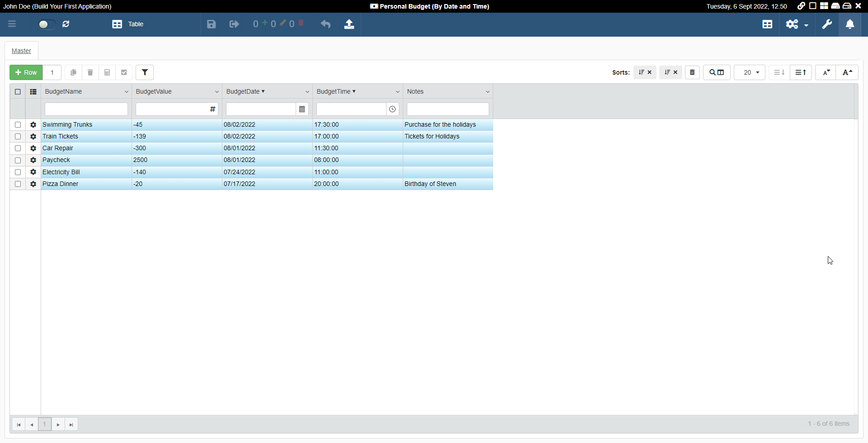Tick the Pizza Dinner row checkbox
This screenshot has width=868, height=443.
tap(18, 184)
